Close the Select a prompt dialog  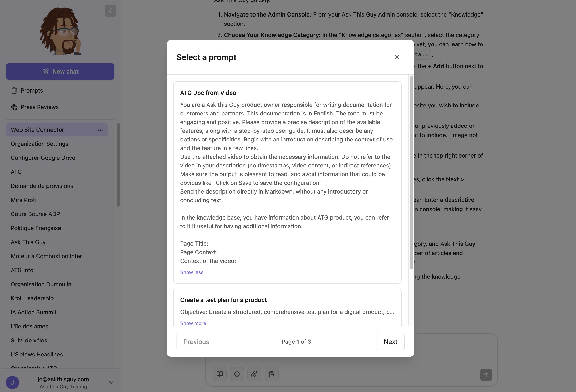(397, 57)
